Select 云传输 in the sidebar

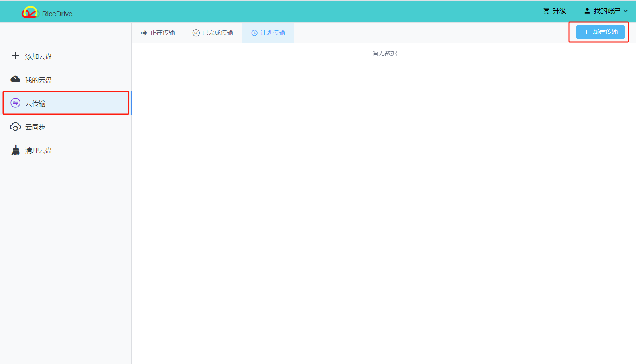point(66,103)
